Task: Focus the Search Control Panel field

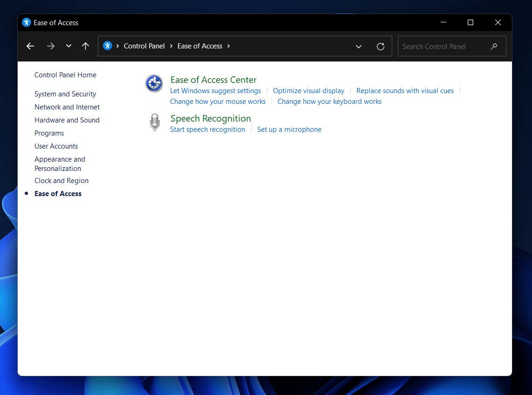Action: pyautogui.click(x=443, y=46)
